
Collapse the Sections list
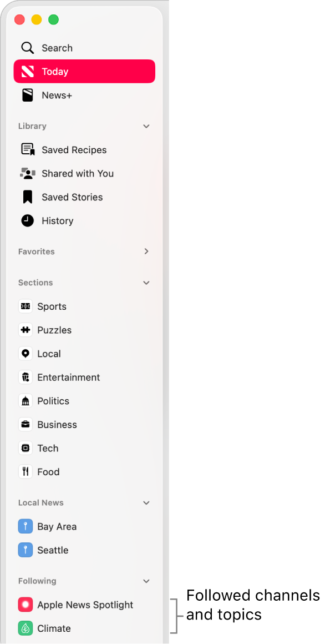coord(146,283)
